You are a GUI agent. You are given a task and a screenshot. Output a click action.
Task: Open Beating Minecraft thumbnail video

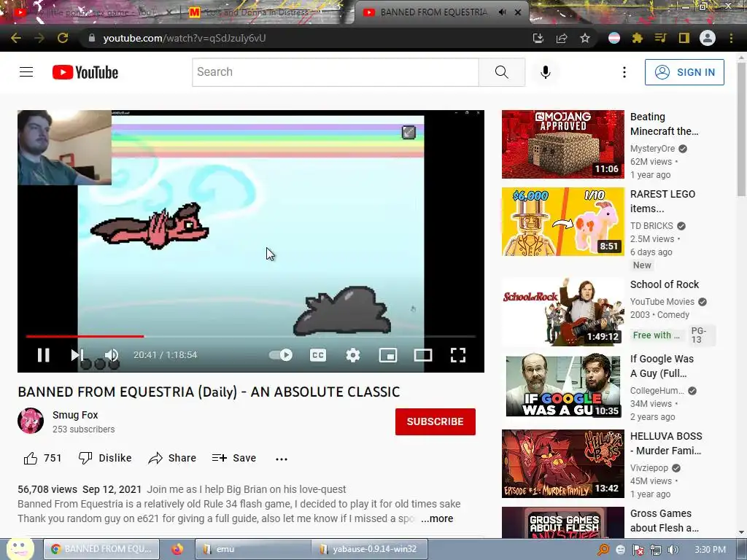(562, 144)
